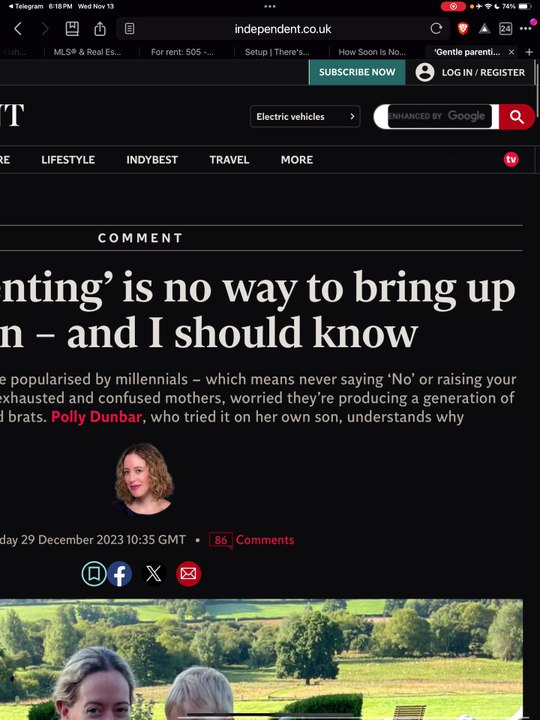
Task: Close the 'Gentle parenti...' tab
Action: 511,52
